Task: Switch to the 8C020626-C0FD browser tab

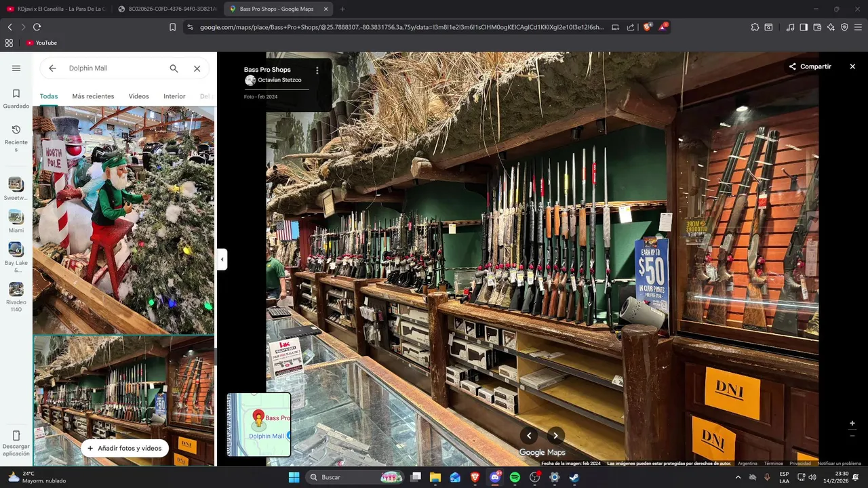Action: (x=166, y=9)
